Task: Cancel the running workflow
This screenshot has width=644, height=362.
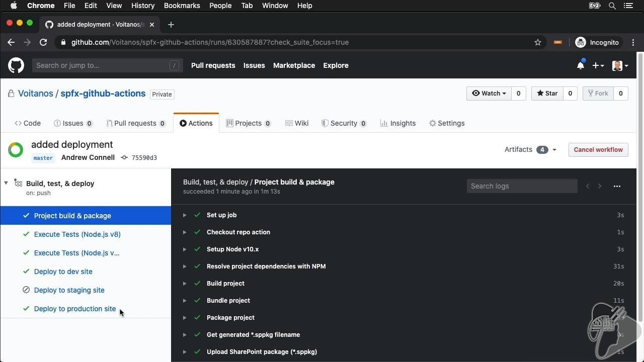Action: [598, 150]
